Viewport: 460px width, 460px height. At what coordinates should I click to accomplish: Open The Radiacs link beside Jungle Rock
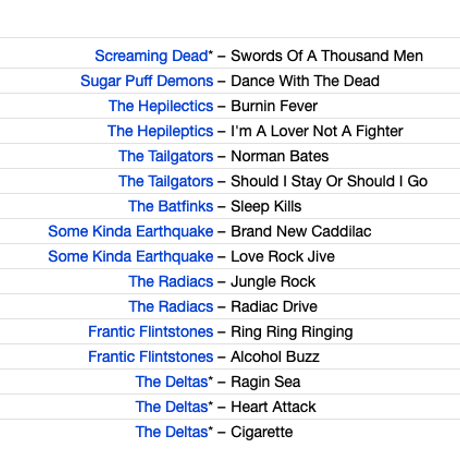click(171, 282)
